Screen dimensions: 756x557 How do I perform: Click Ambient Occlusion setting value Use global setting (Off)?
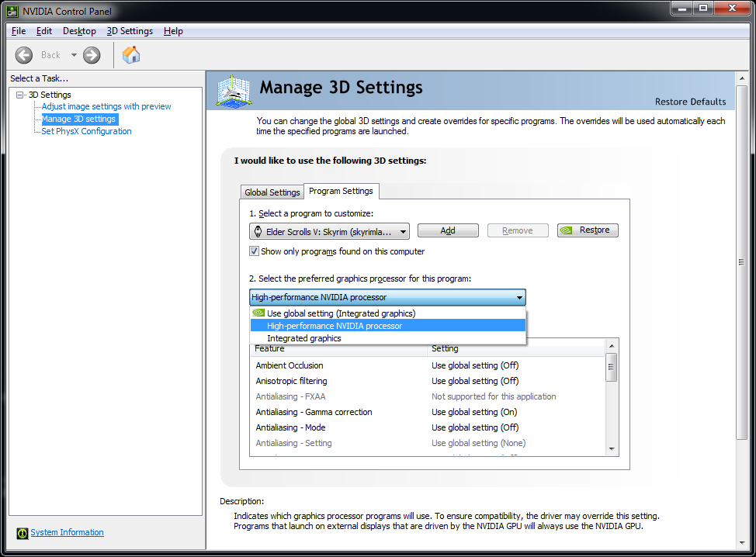click(475, 365)
